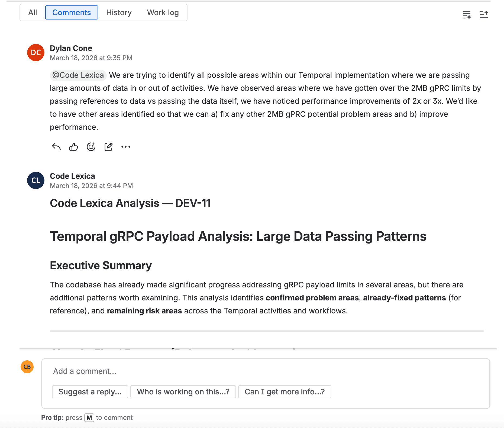Open the CB avatar by the comment box
Image resolution: width=504 pixels, height=428 pixels.
click(27, 367)
